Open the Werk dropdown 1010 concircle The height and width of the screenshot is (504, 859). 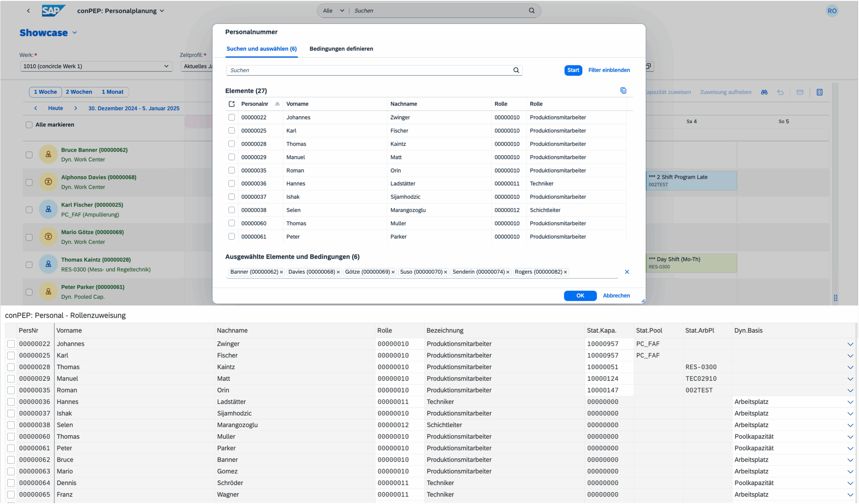(96, 66)
